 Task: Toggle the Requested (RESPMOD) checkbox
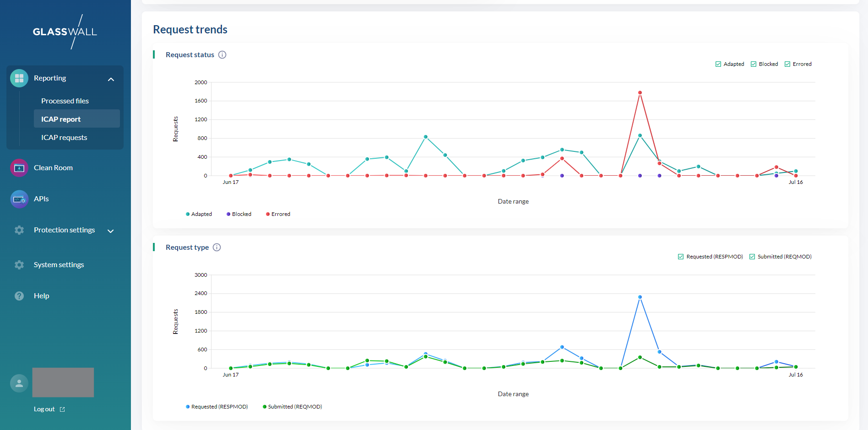pyautogui.click(x=681, y=257)
